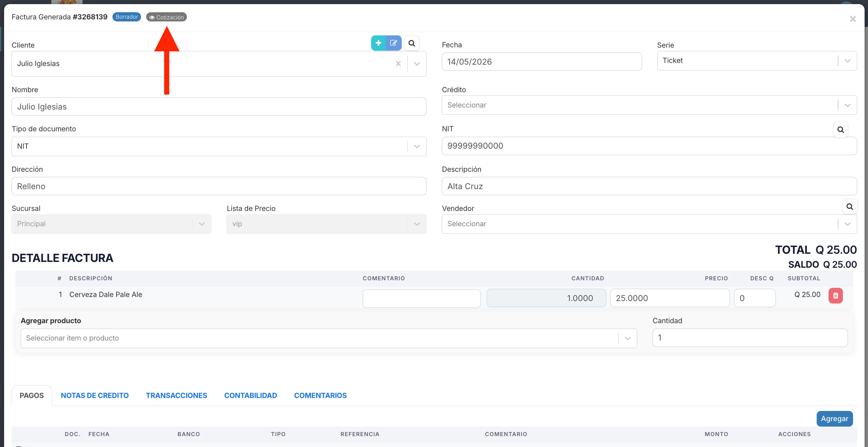Click the edit client pencil icon

point(394,43)
